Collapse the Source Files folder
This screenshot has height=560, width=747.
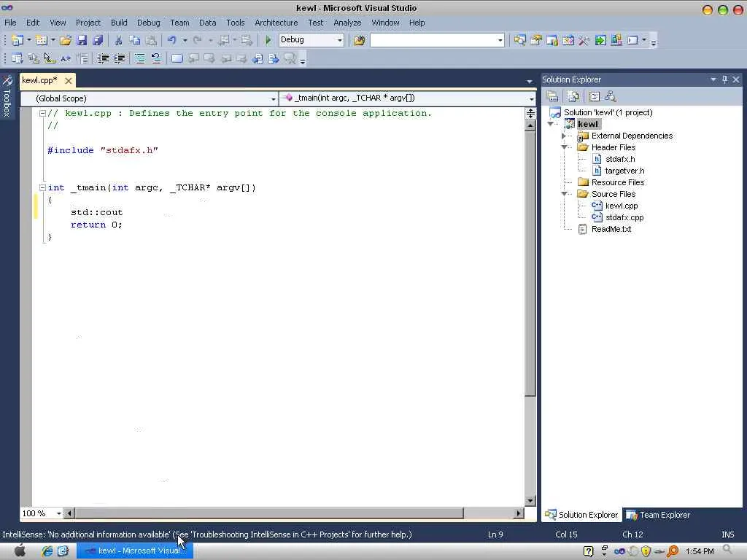[x=565, y=194]
